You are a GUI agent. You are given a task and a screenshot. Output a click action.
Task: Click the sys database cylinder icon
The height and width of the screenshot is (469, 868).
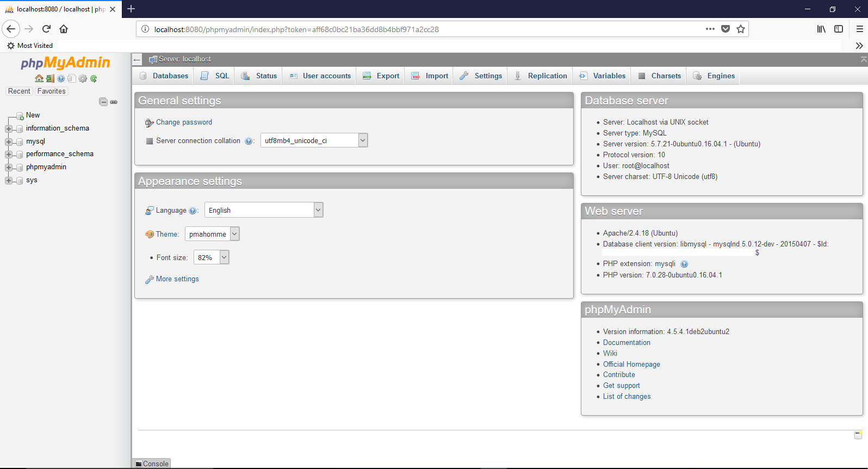click(x=20, y=181)
